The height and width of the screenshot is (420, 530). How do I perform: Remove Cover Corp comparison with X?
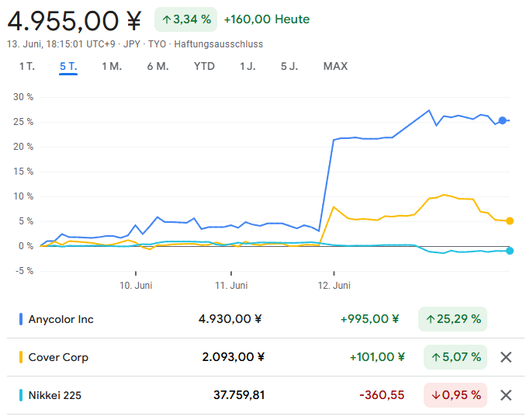click(x=506, y=357)
